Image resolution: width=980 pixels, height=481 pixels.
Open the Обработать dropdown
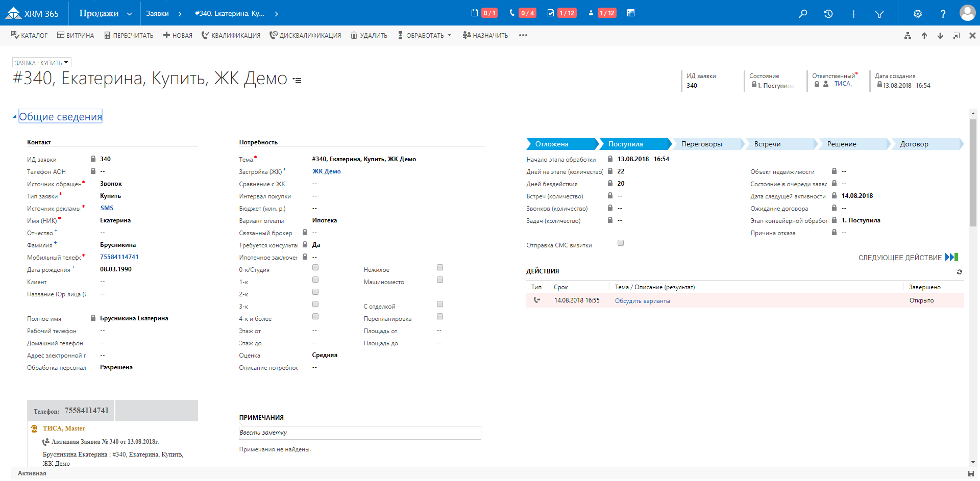tap(425, 35)
